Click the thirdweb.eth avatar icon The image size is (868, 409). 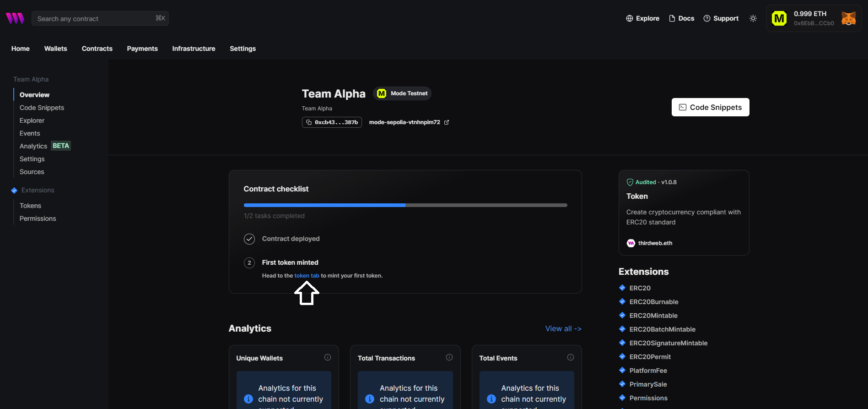click(631, 243)
